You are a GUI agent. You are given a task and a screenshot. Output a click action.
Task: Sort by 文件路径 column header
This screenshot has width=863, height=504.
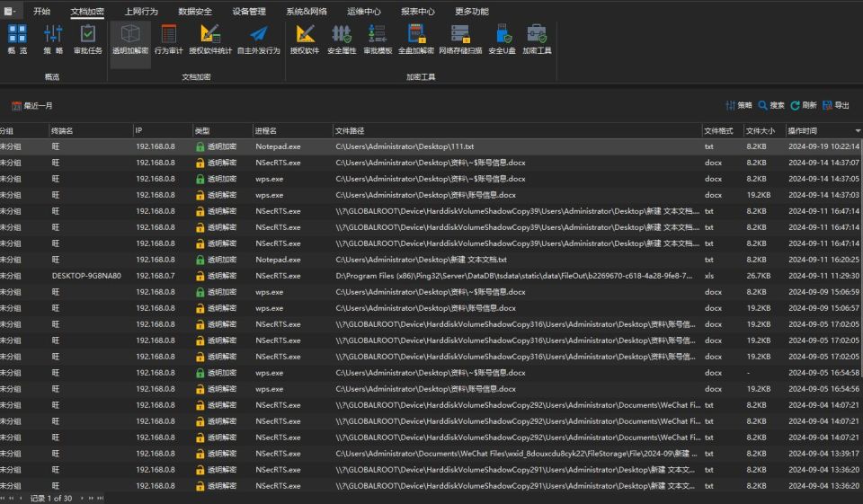coord(517,131)
